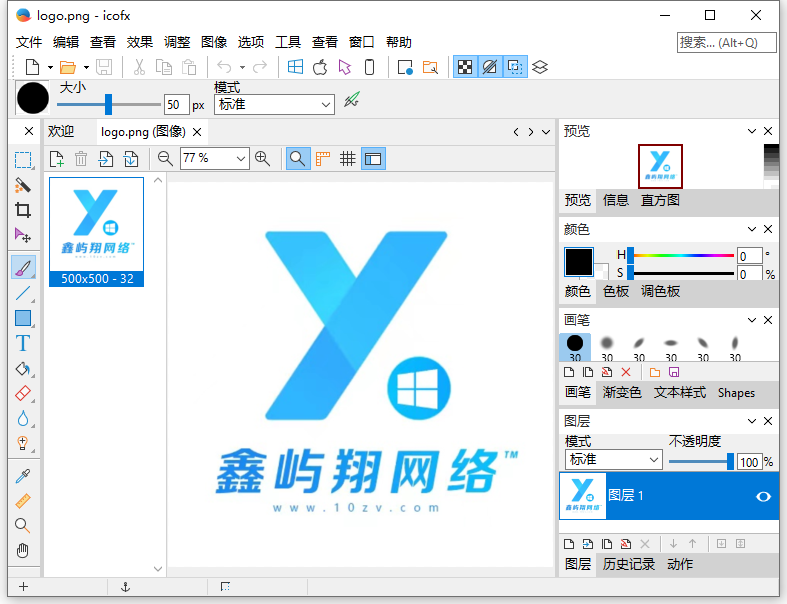Collapse the 图层 panel chevron
The image size is (787, 604).
click(x=751, y=421)
